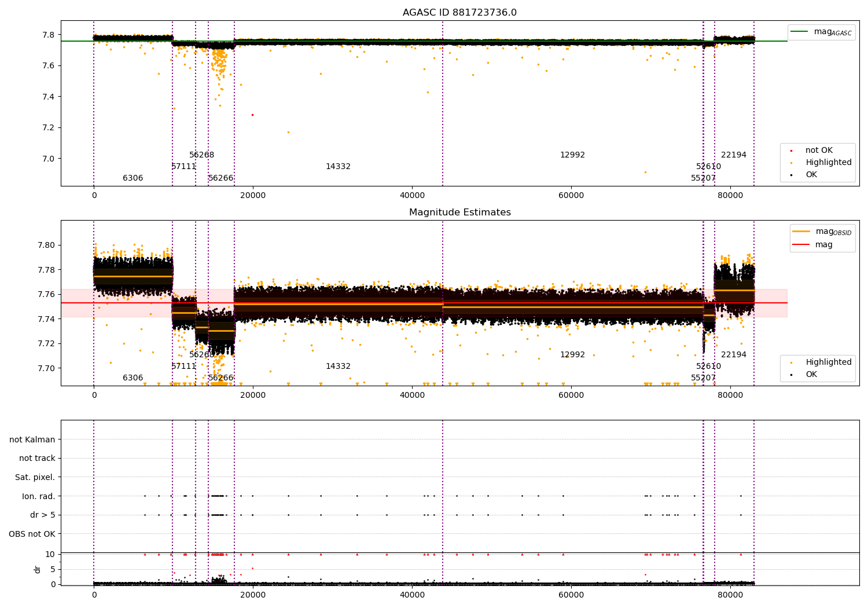Click the 'not track' row label

pyautogui.click(x=37, y=459)
